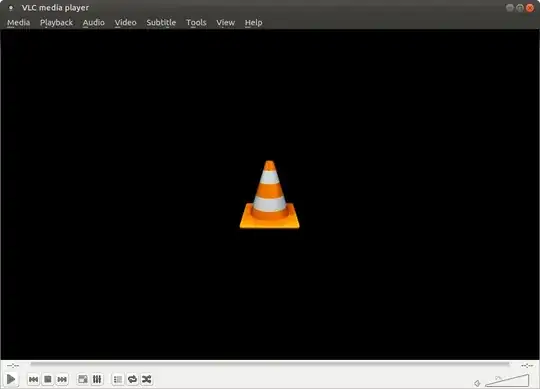Open the Media menu

coord(19,23)
